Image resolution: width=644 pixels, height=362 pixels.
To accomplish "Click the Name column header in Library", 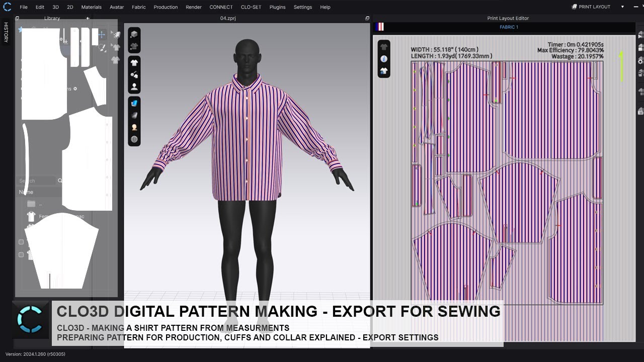I will click(x=26, y=192).
